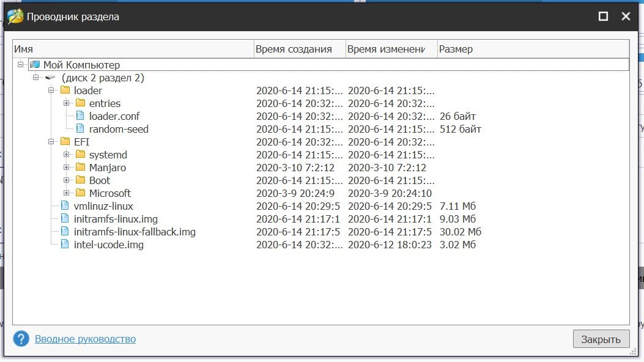This screenshot has height=362, width=644.
Task: Click the initramfs-linux.img file icon
Action: click(65, 218)
